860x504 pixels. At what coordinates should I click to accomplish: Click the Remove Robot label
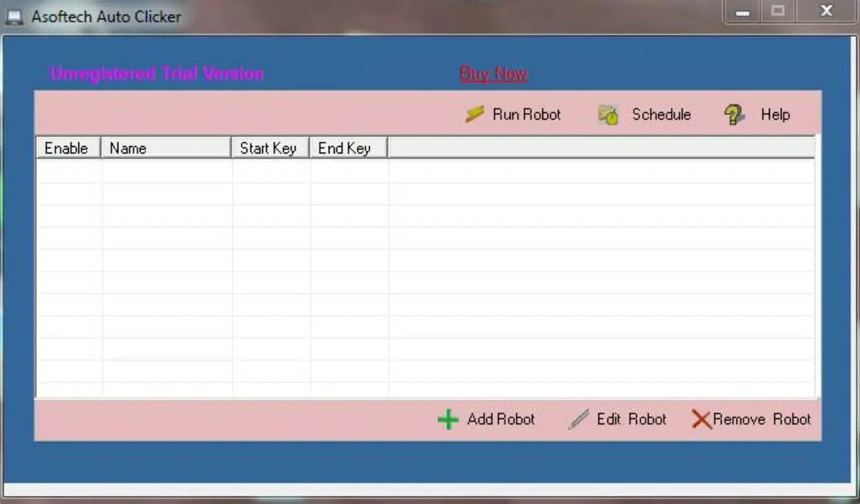click(762, 420)
